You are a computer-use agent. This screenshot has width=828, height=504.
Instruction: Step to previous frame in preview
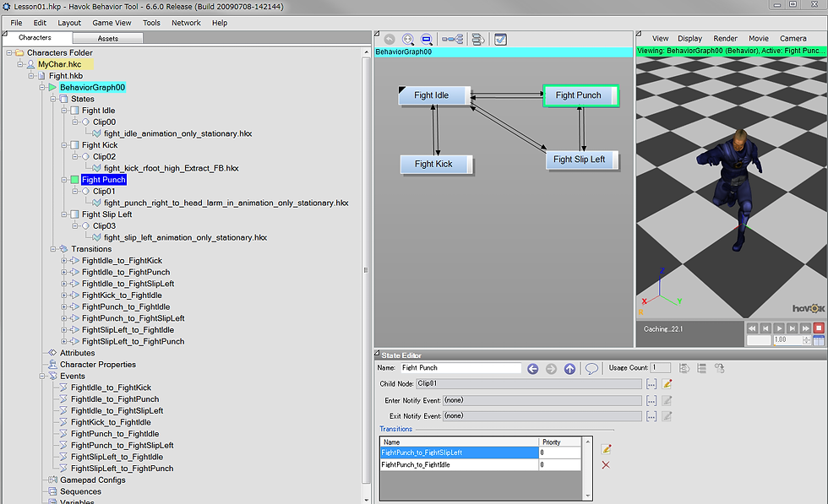pos(765,328)
